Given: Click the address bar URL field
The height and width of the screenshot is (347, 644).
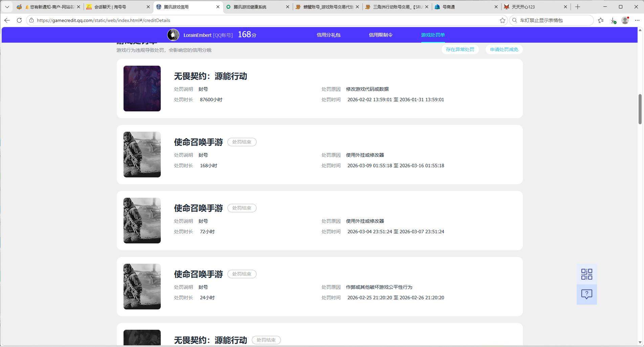Looking at the screenshot, I should click(264, 20).
